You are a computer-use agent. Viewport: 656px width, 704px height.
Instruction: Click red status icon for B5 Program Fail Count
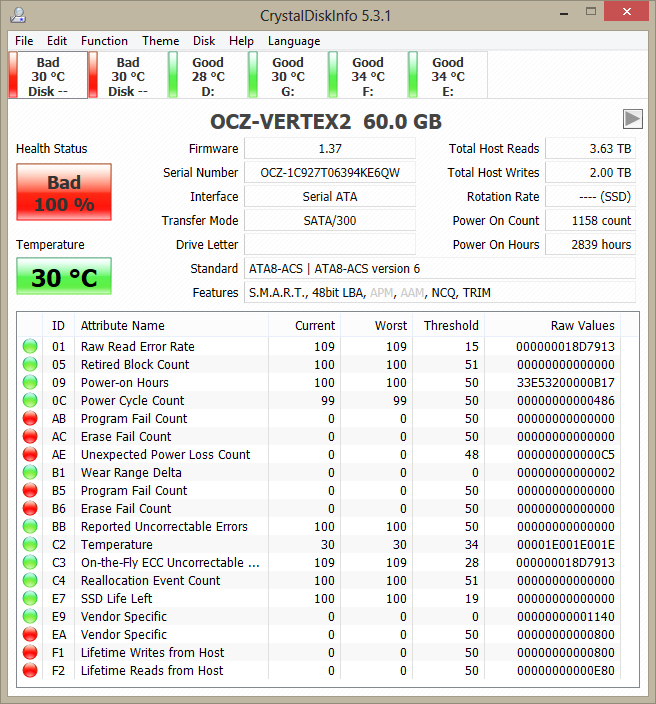(x=30, y=490)
